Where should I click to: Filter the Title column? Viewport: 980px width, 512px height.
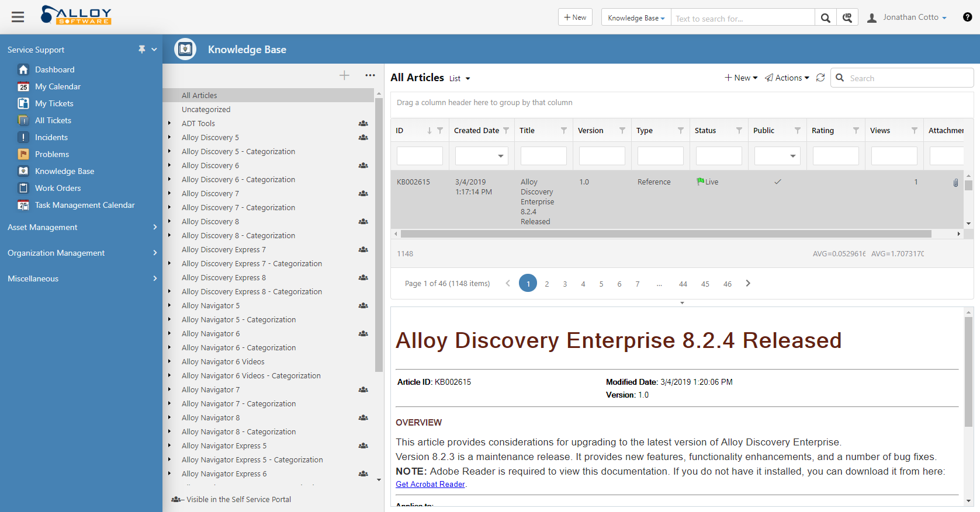pyautogui.click(x=564, y=131)
